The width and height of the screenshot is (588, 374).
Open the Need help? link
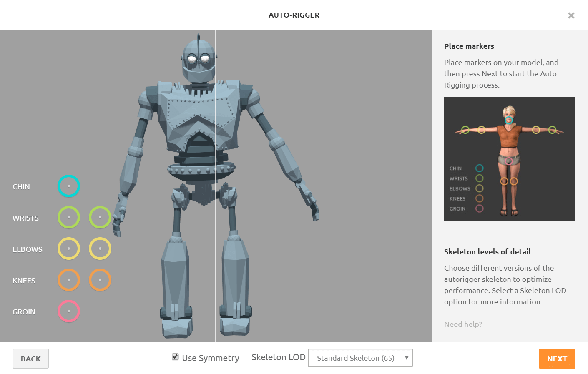(463, 324)
